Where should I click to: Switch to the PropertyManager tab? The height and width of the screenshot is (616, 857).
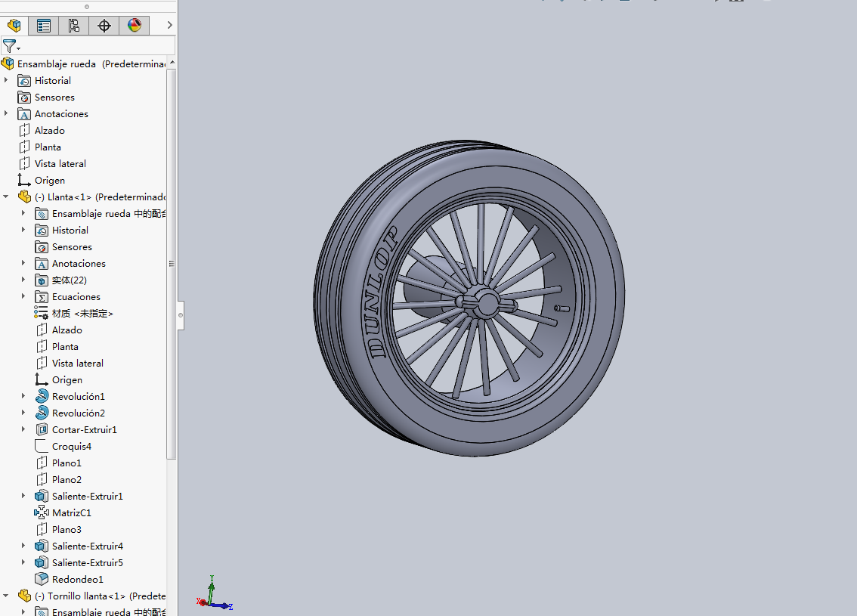coord(44,25)
